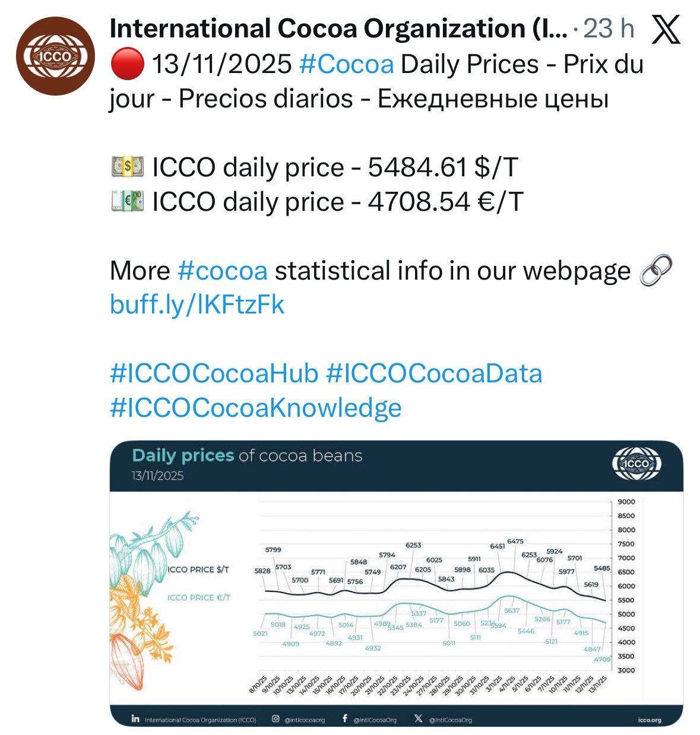Image resolution: width=700 pixels, height=735 pixels.
Task: Click the X icon in chart footer
Action: pyautogui.click(x=418, y=719)
